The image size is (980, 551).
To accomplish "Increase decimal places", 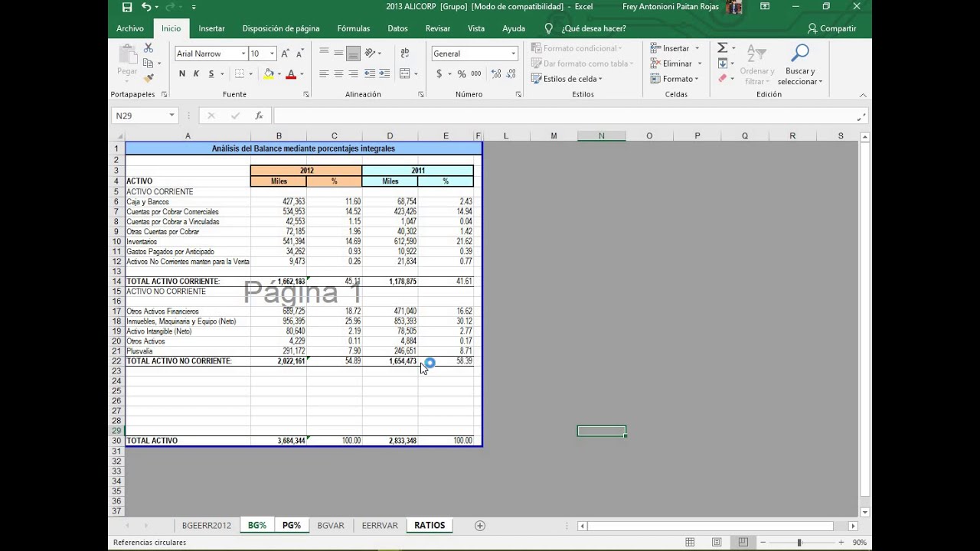I will [496, 73].
